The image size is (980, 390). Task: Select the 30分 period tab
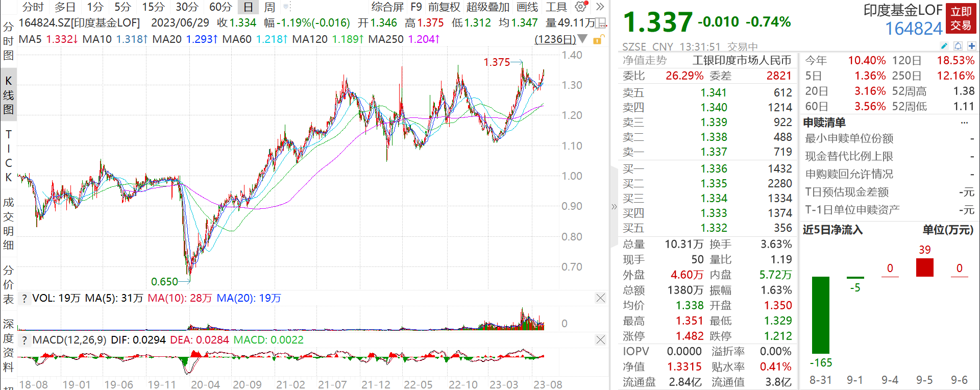coord(187,7)
